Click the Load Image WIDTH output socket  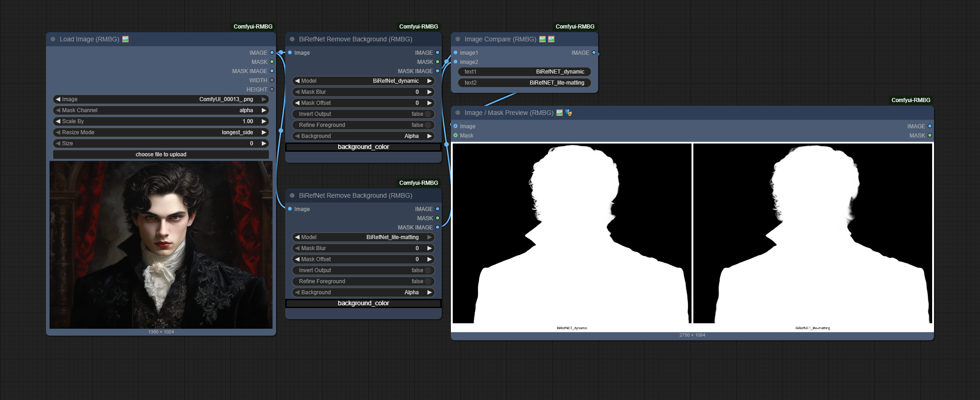[x=272, y=80]
